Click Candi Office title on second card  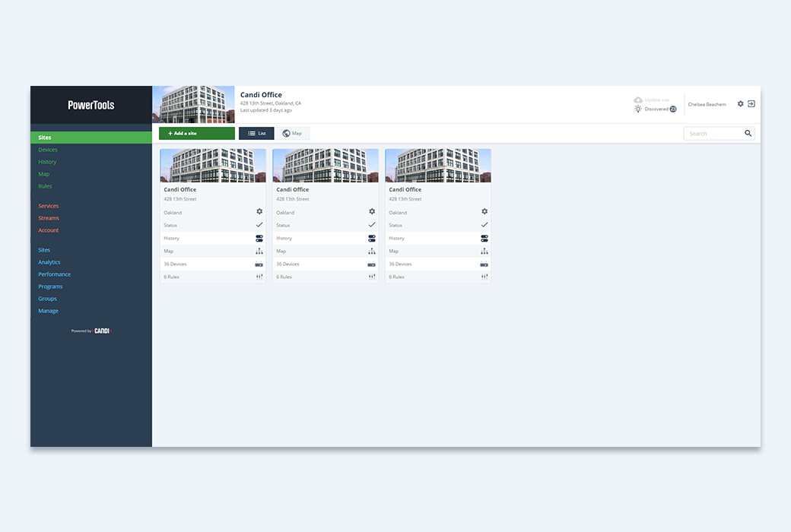pos(293,189)
